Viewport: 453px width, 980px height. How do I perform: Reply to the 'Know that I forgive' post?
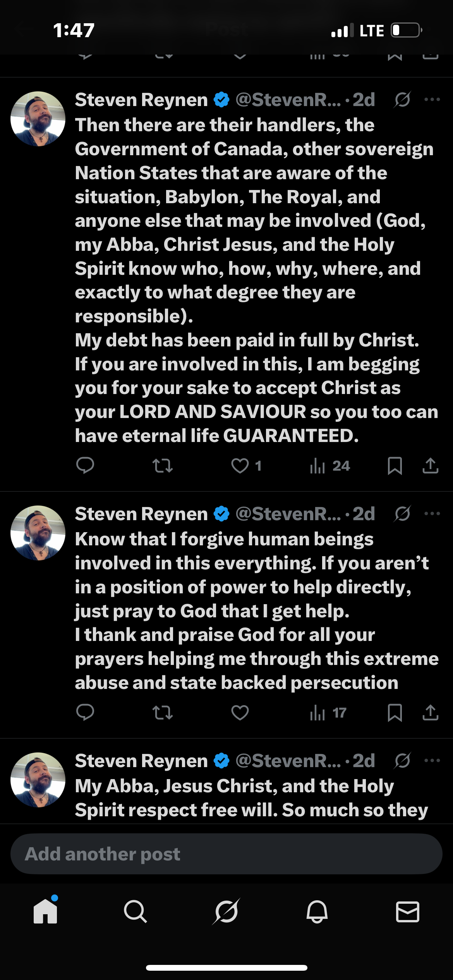click(85, 712)
